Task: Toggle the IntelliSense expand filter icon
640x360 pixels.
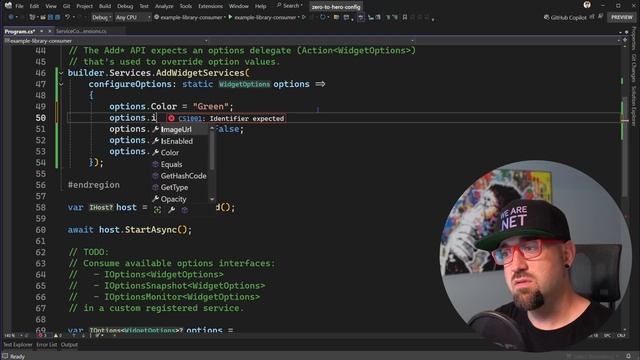Action: [158, 210]
